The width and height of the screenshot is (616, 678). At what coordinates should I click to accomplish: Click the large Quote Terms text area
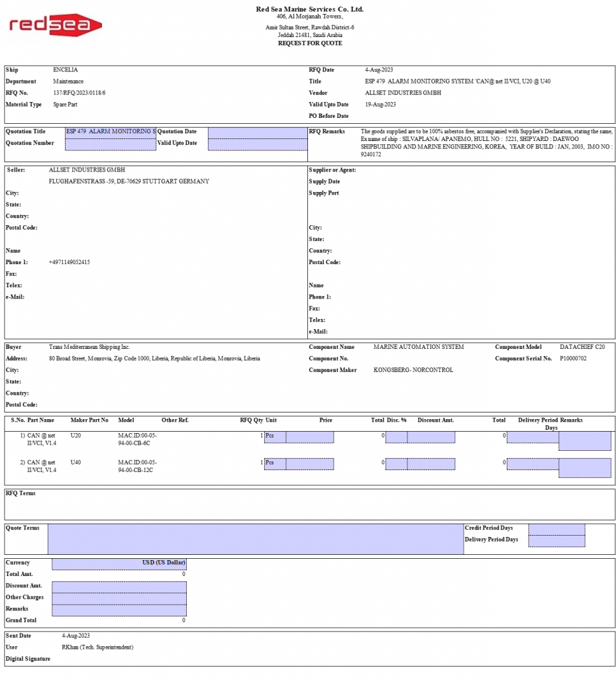click(x=255, y=539)
